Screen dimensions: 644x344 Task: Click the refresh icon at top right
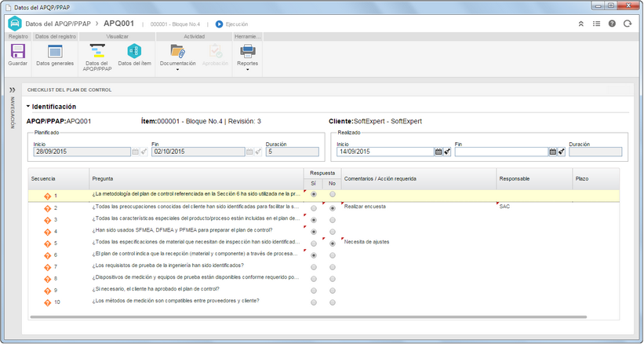pyautogui.click(x=628, y=24)
